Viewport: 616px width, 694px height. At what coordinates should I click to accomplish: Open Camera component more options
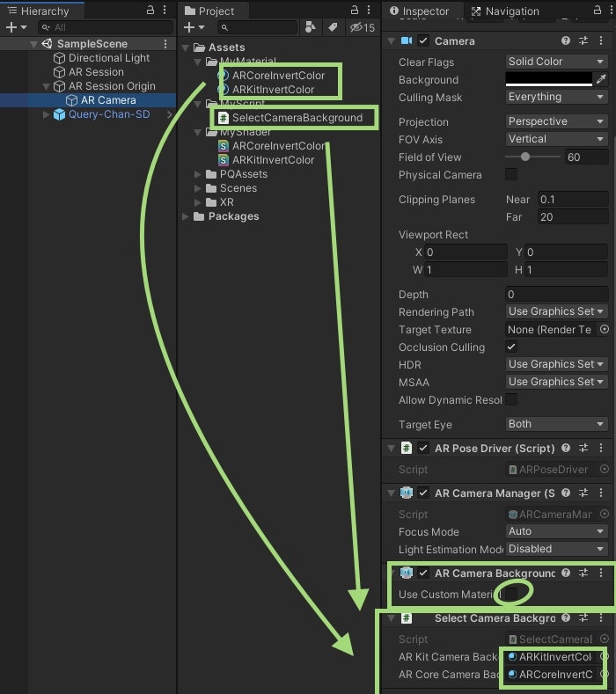pos(601,41)
